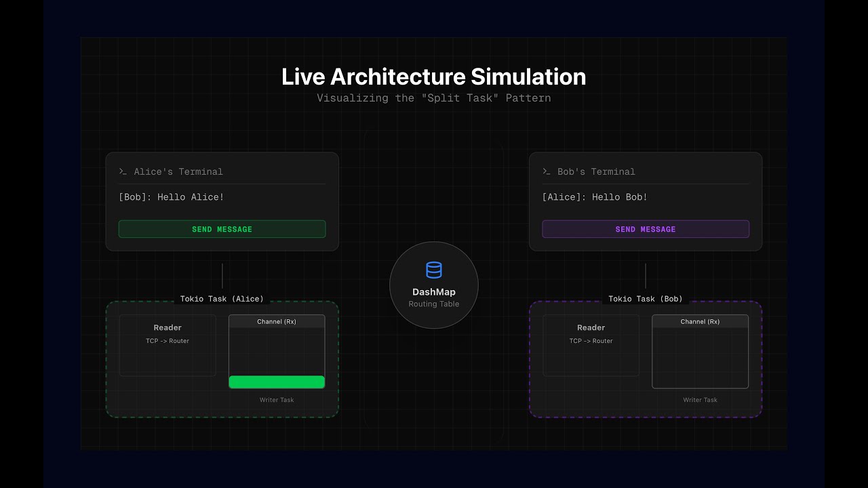Select the Reader box in Tokio Task (Alice)
The image size is (868, 488).
point(167,345)
